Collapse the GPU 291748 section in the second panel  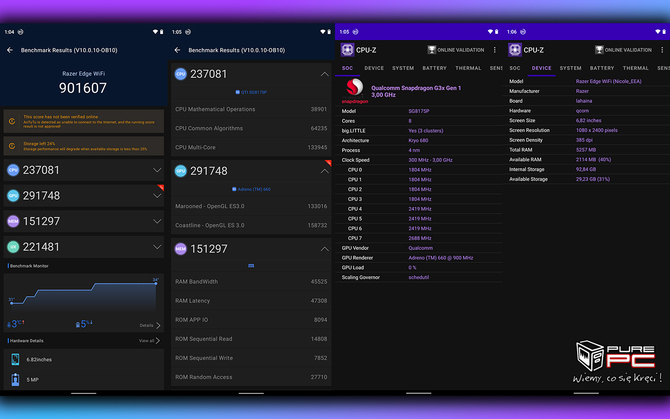pos(325,171)
